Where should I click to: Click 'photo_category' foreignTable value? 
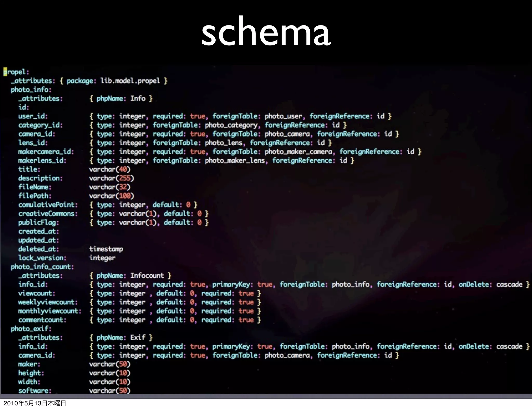(x=231, y=125)
